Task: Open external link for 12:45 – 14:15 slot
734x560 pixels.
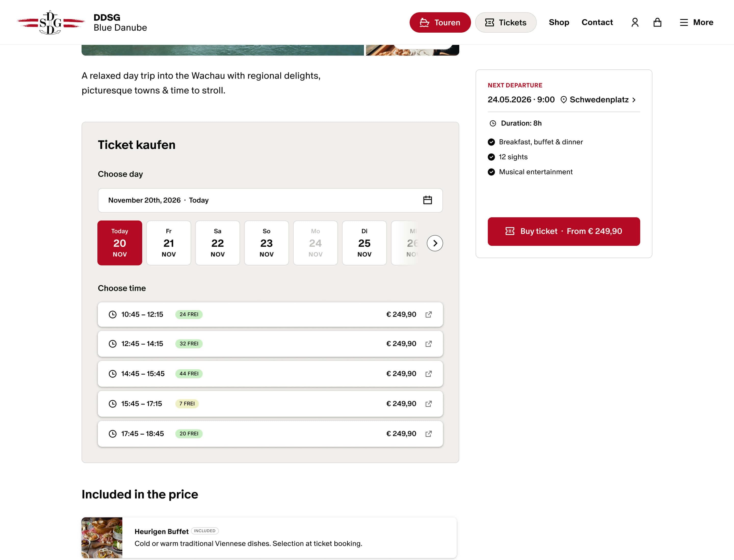Action: [x=428, y=344]
